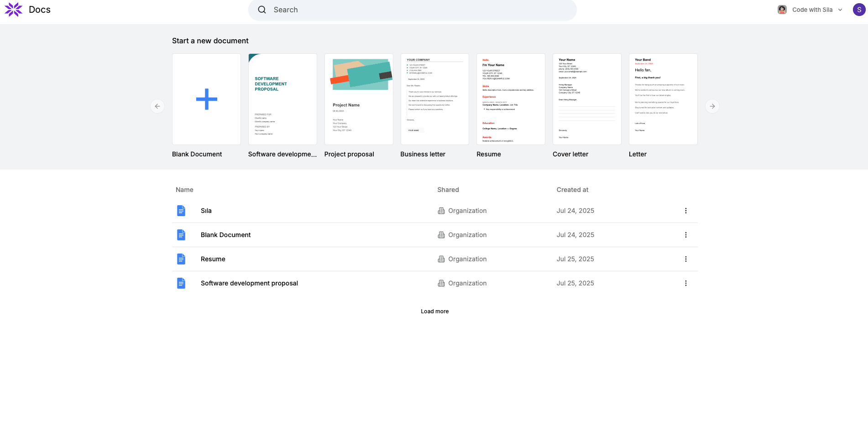Click the blue document icon next to Sıla
This screenshot has height=430, width=868.
tap(181, 210)
